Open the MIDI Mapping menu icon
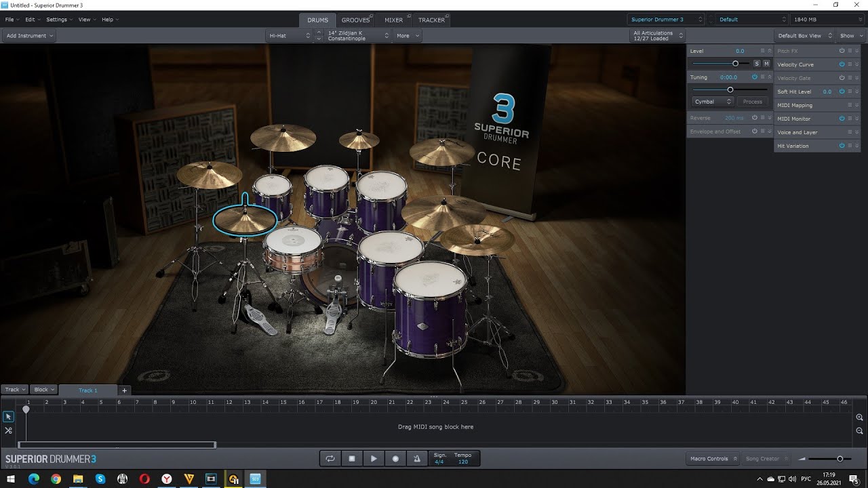The image size is (868, 488). pyautogui.click(x=850, y=105)
